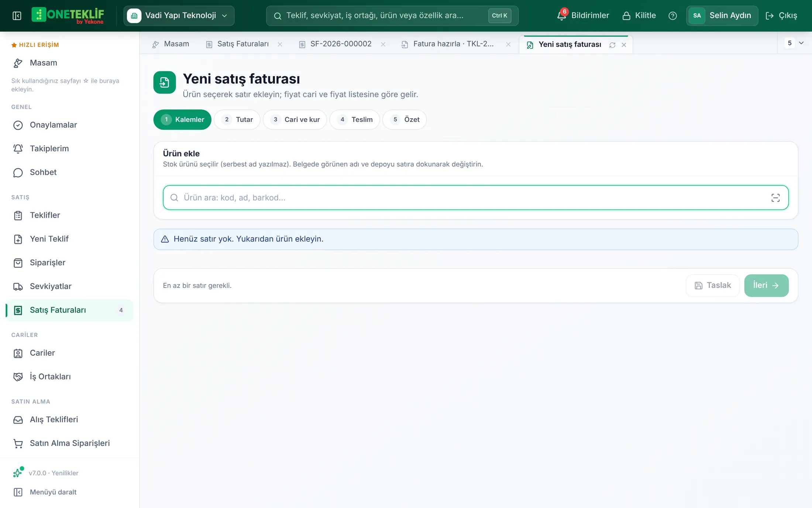Screen dimensions: 812x508
Task: Open Siparişler in the sidebar
Action: [x=69, y=262]
